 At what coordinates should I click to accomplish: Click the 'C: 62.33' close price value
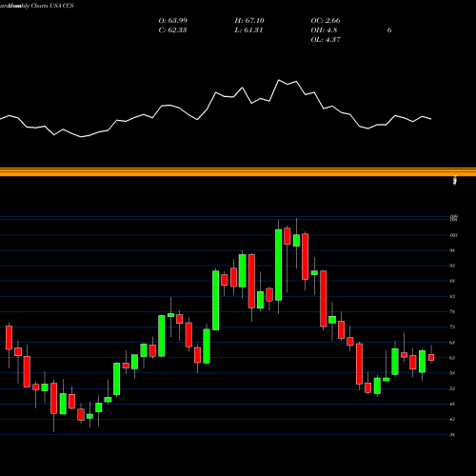click(x=172, y=30)
